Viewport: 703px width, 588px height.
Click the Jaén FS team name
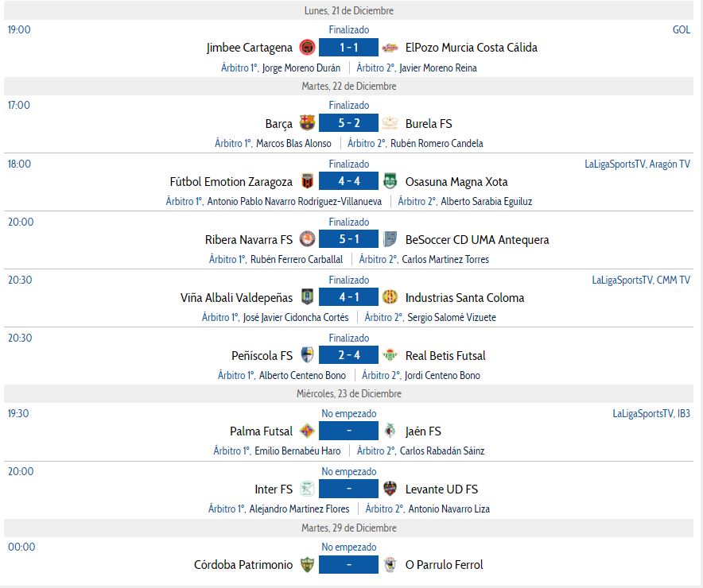(423, 431)
